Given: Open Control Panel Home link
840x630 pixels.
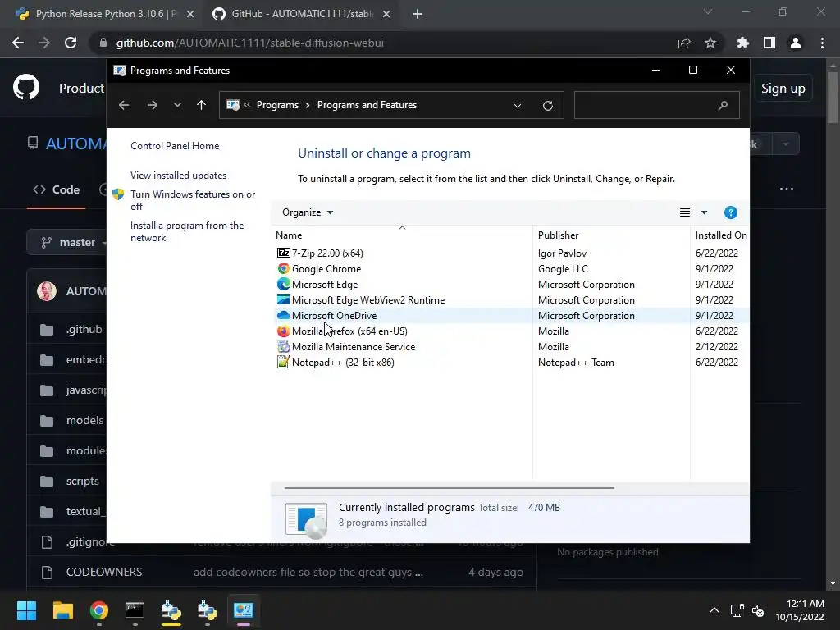Looking at the screenshot, I should 175,146.
